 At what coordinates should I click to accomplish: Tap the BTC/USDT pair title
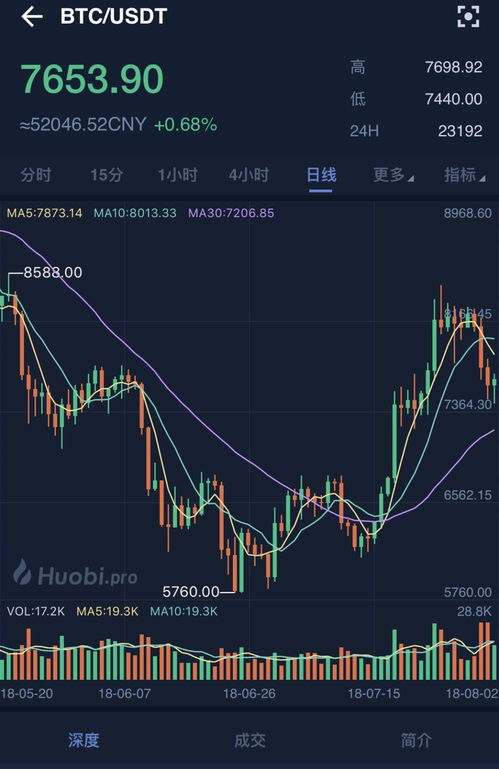coord(114,16)
